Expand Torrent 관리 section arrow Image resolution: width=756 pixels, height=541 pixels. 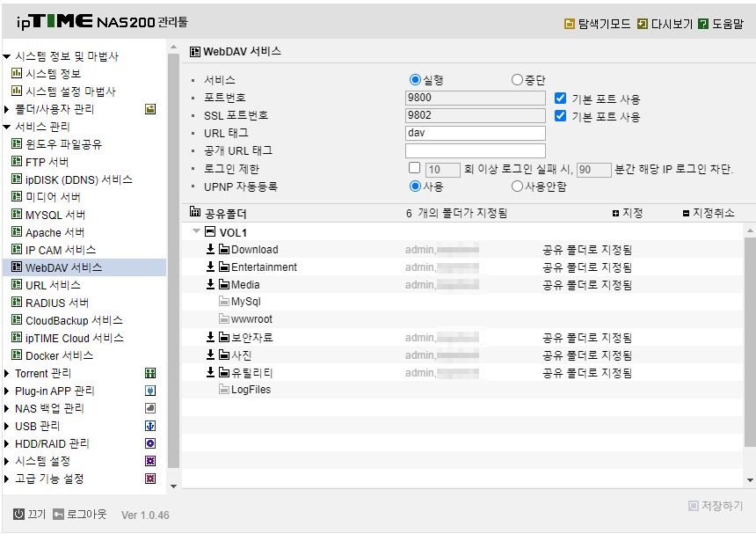click(x=7, y=374)
